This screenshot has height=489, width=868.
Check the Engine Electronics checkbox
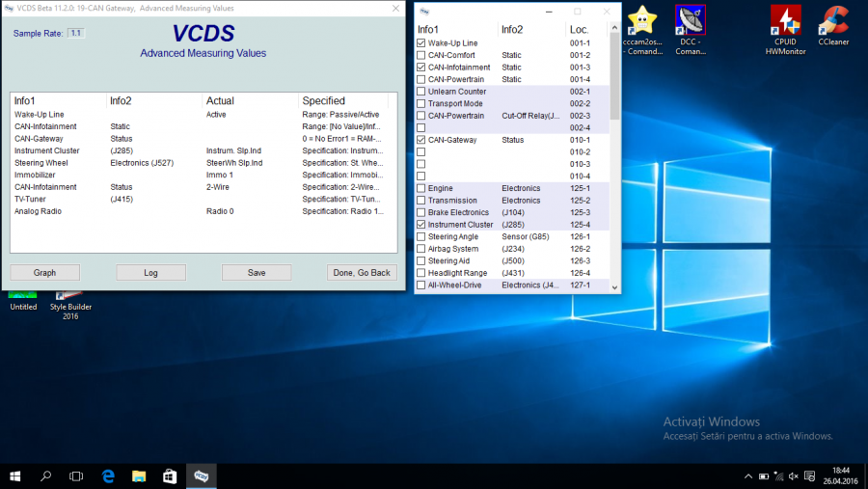[x=420, y=188]
